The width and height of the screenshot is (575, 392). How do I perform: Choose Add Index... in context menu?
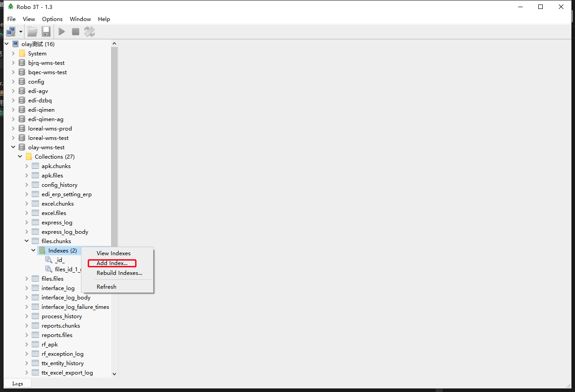pyautogui.click(x=112, y=263)
